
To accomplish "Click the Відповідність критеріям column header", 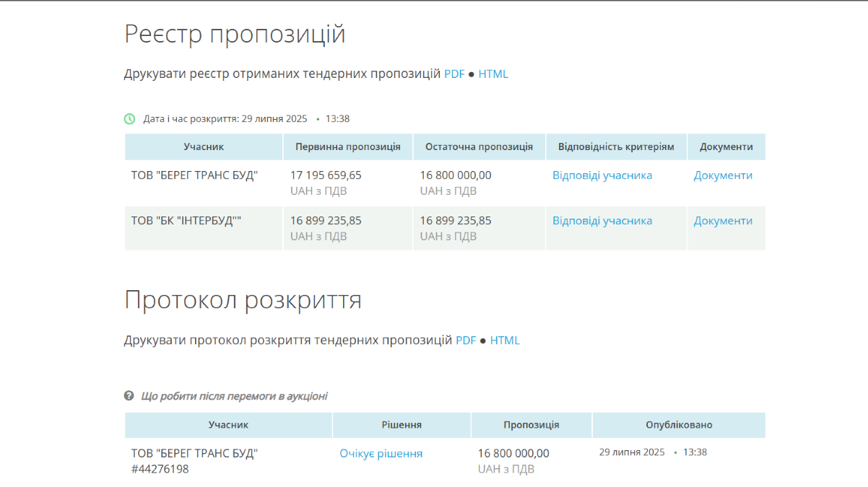I will 616,146.
